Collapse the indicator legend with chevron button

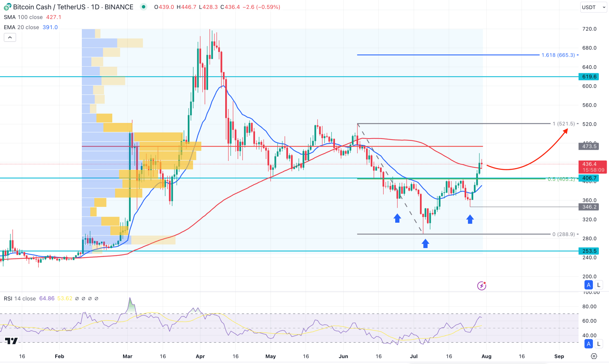pyautogui.click(x=10, y=37)
